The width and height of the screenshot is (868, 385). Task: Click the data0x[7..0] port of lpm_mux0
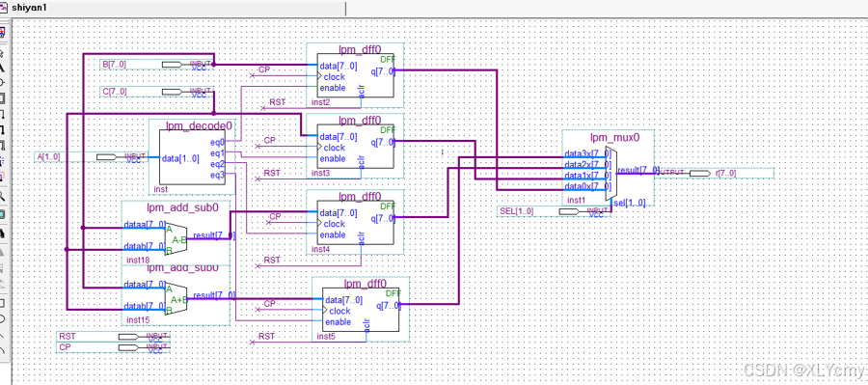587,186
